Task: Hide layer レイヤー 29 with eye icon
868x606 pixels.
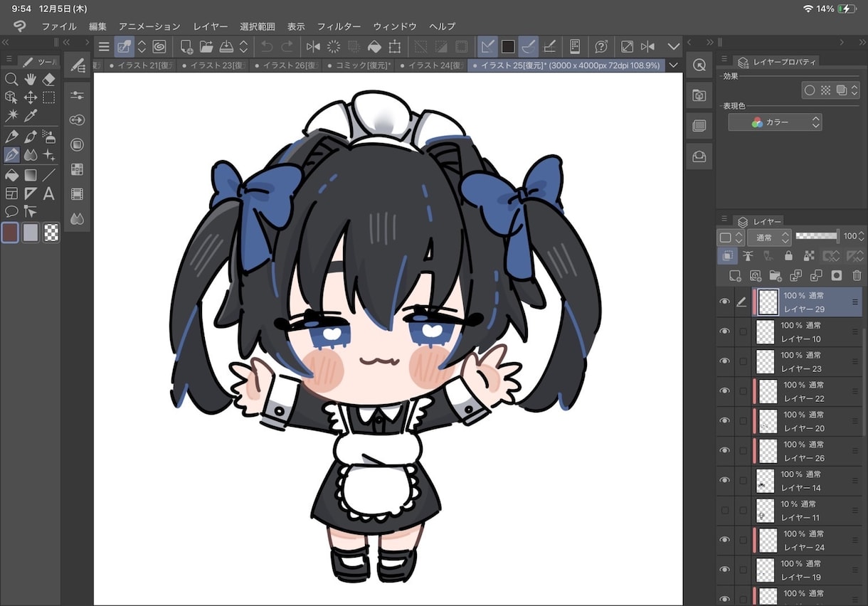Action: click(x=724, y=302)
